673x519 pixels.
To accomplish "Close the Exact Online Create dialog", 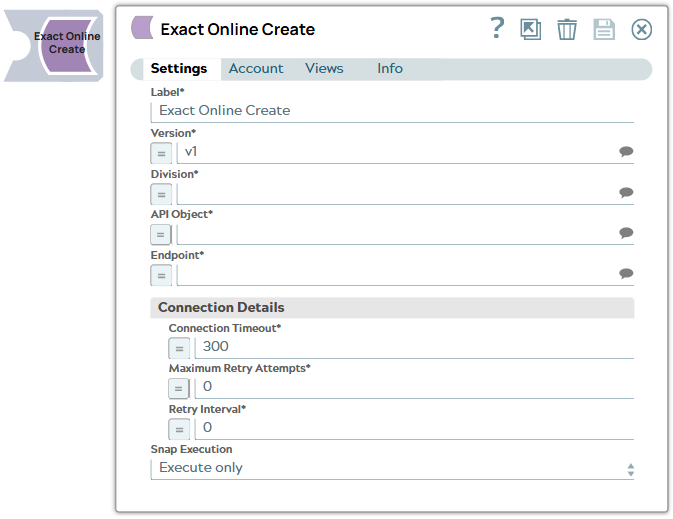I will (x=642, y=30).
